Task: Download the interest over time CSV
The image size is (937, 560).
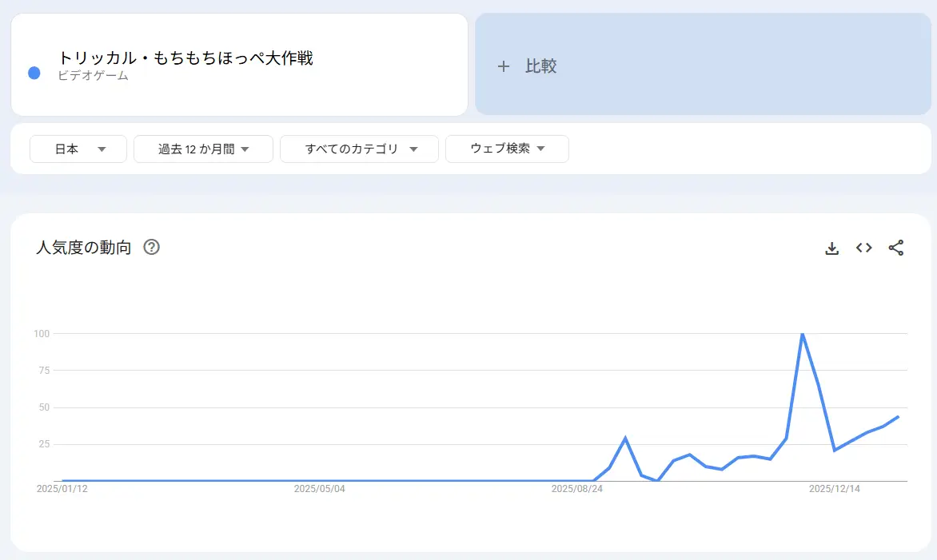Action: point(831,248)
